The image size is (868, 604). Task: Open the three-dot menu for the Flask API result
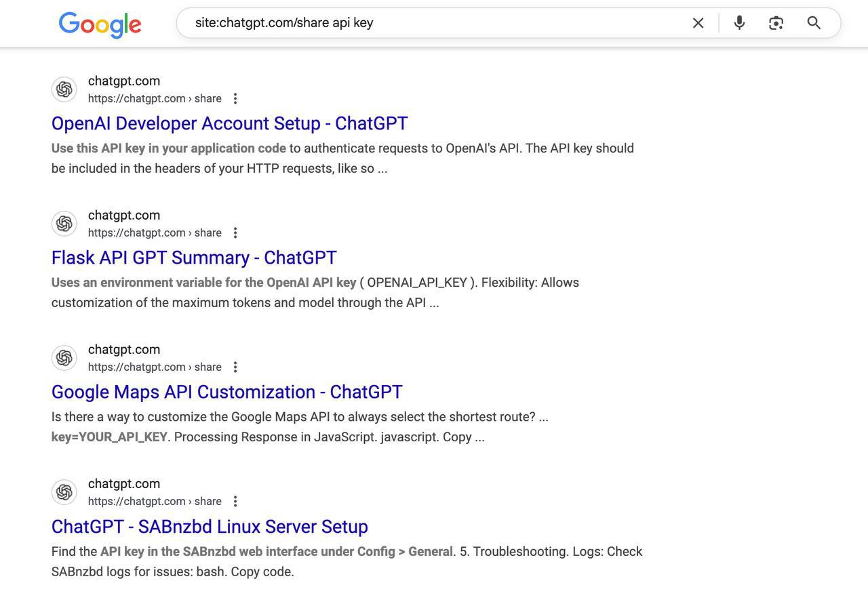(235, 233)
